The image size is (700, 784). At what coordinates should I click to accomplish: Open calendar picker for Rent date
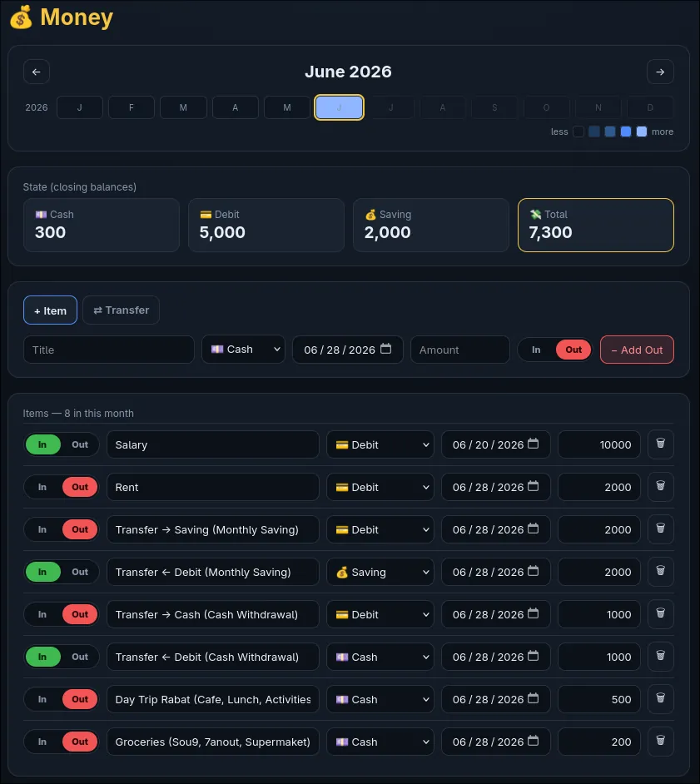tap(533, 487)
